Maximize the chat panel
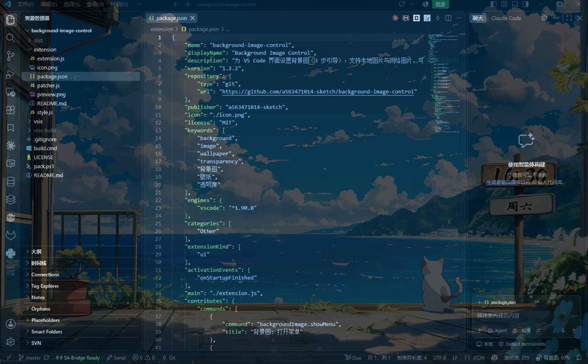Screen dimensions: 588x364 click(x=569, y=18)
